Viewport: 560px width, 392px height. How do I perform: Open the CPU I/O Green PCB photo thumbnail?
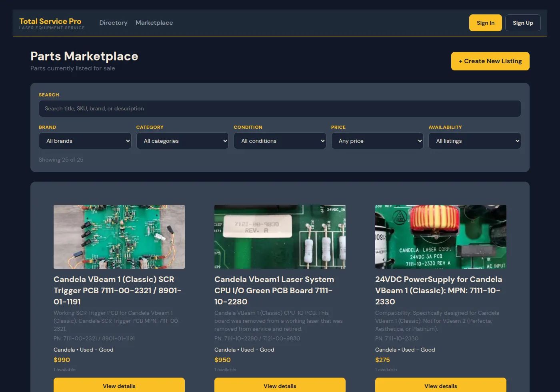[280, 237]
